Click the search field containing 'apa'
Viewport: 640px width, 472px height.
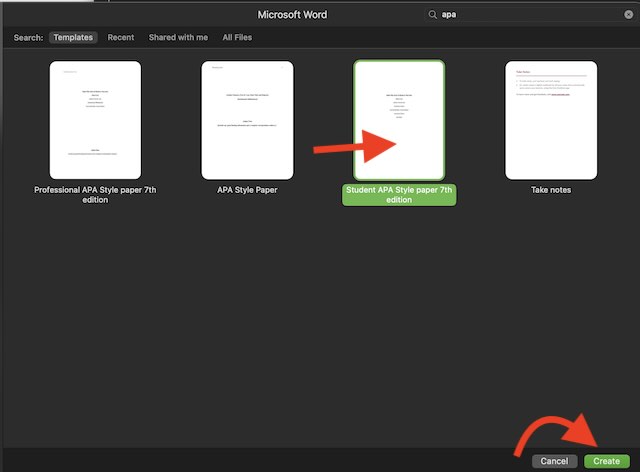(x=530, y=15)
